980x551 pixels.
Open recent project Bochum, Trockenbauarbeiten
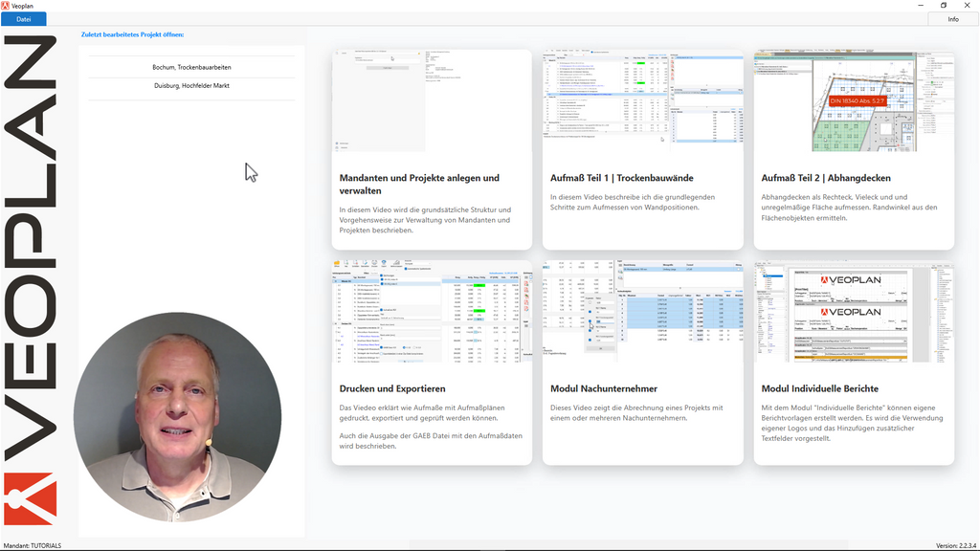coord(191,67)
